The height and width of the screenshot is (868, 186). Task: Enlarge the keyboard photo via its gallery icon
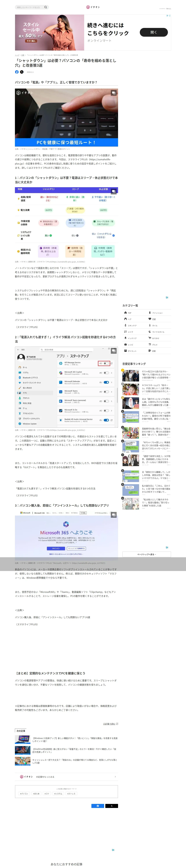(114, 93)
